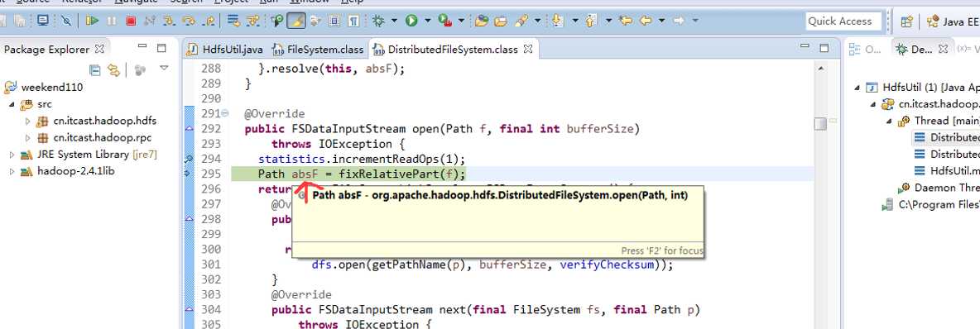Click the Open Perspective icon
Image resolution: width=980 pixels, height=329 pixels.
click(x=906, y=21)
